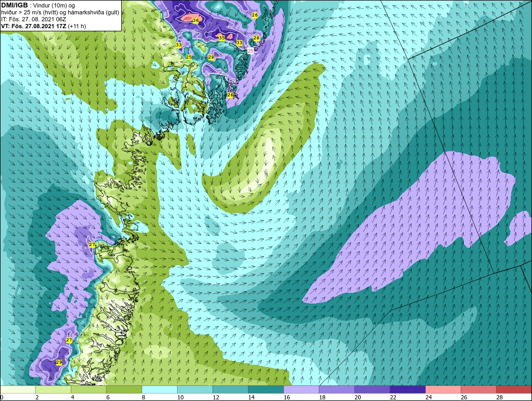Click the yellow gust label 29

click(59, 362)
